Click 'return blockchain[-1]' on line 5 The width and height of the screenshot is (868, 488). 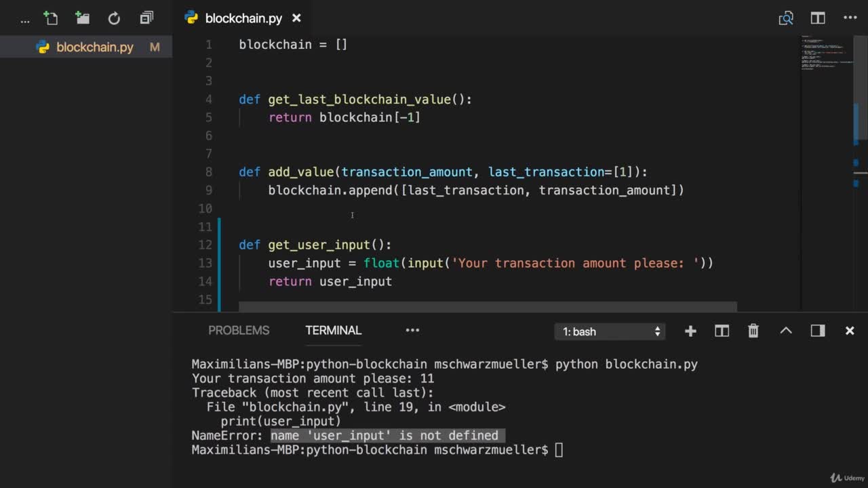click(x=344, y=118)
